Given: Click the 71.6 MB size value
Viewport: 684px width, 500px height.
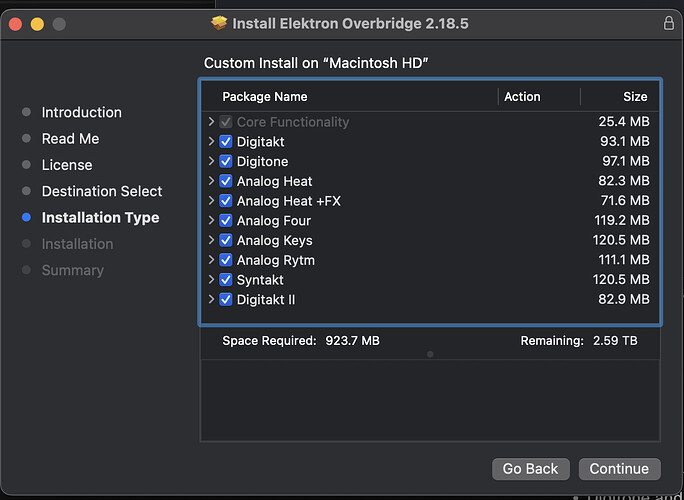Looking at the screenshot, I should [625, 201].
